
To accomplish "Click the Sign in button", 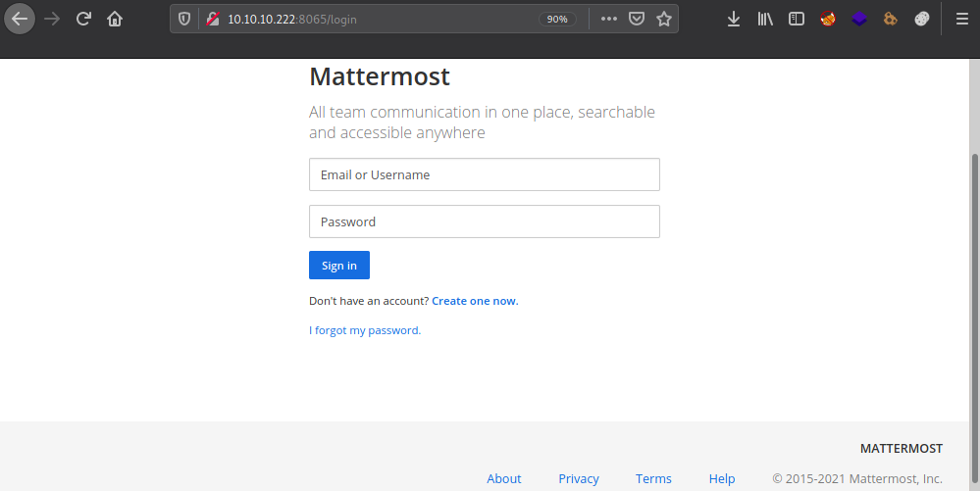I will pos(339,266).
